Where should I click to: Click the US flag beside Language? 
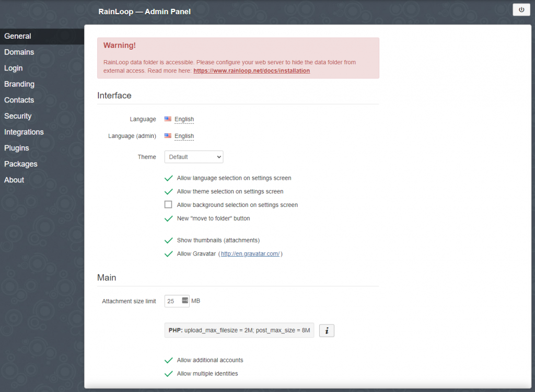tap(168, 119)
